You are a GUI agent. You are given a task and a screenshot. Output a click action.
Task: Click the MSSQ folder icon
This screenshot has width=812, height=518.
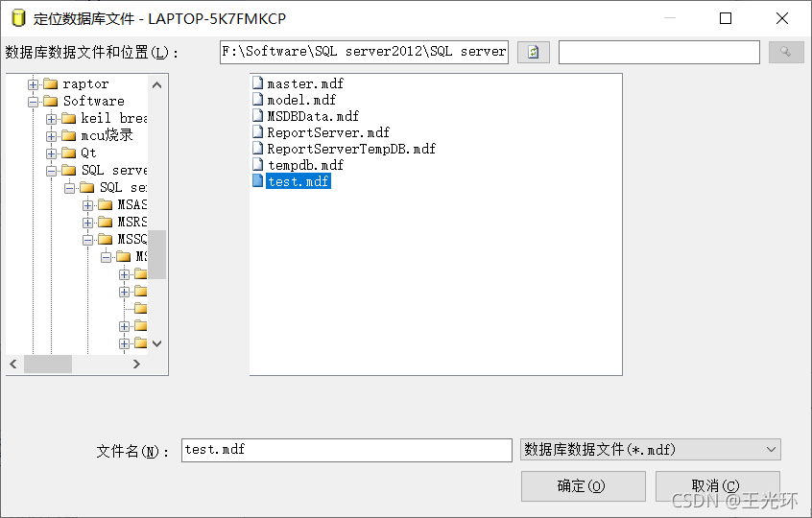tap(106, 239)
